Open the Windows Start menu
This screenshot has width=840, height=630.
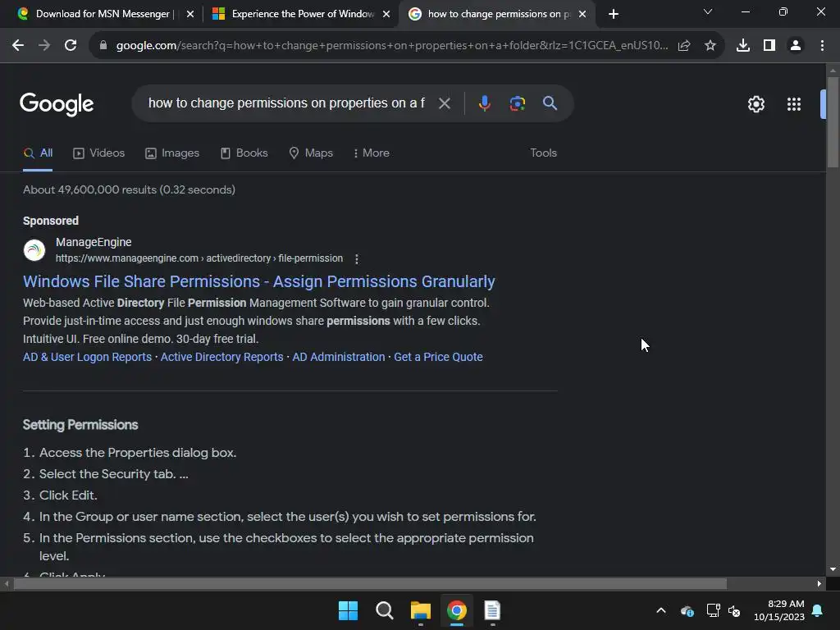pyautogui.click(x=348, y=610)
